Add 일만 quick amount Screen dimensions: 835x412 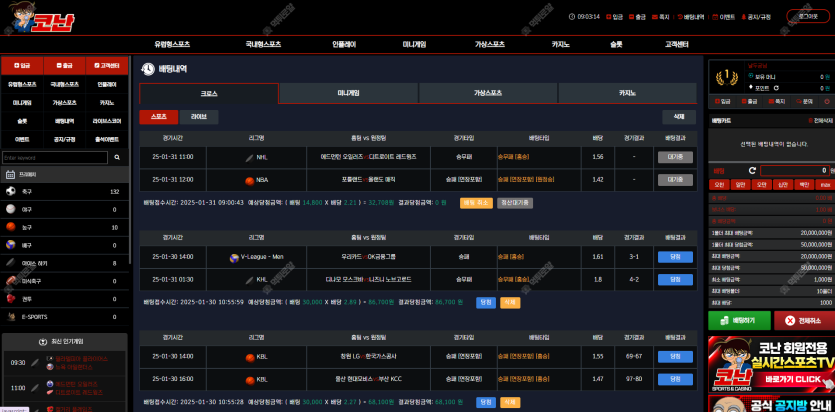(740, 185)
